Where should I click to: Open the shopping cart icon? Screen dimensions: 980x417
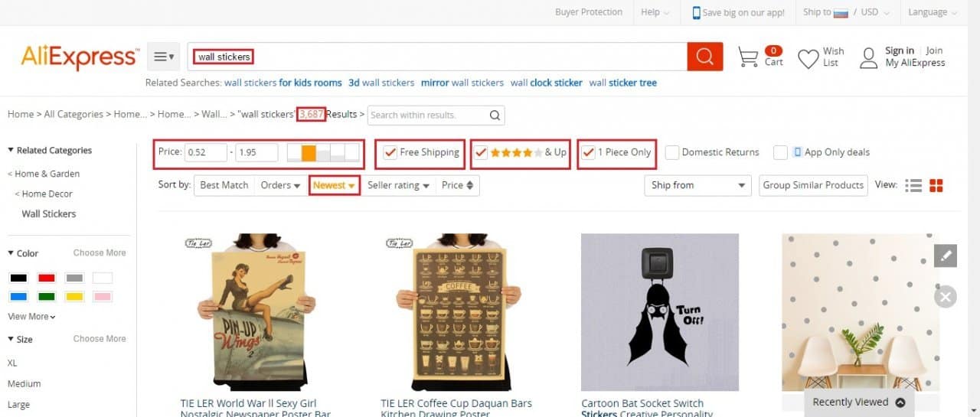[x=748, y=57]
